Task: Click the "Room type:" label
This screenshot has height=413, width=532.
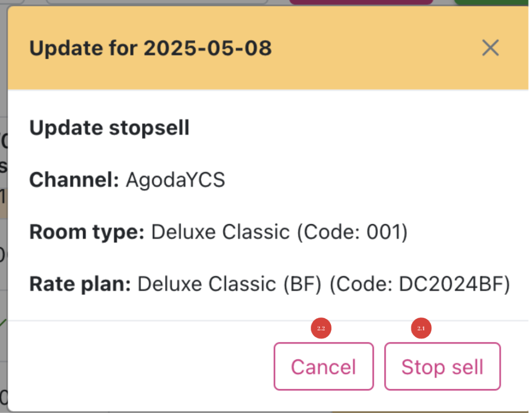Action: [87, 232]
